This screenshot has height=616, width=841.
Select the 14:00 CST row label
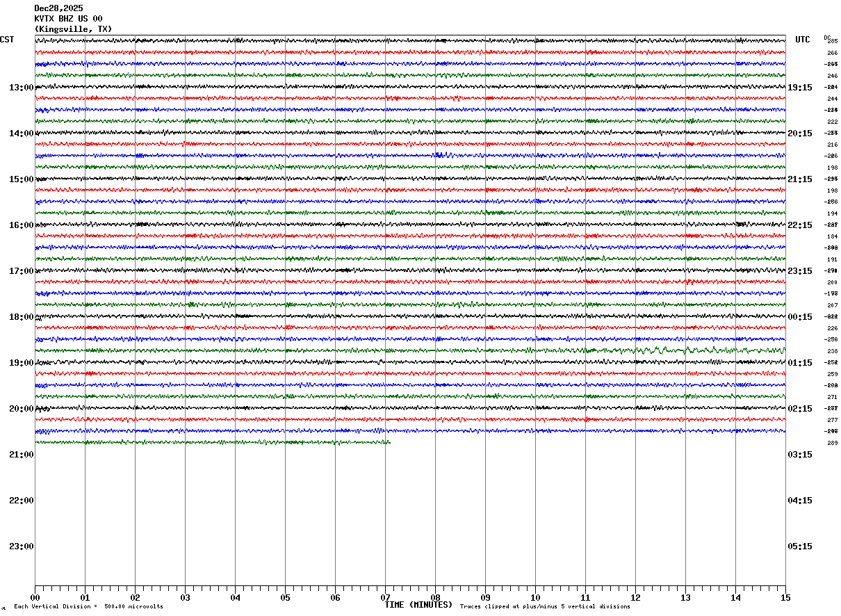click(x=22, y=133)
